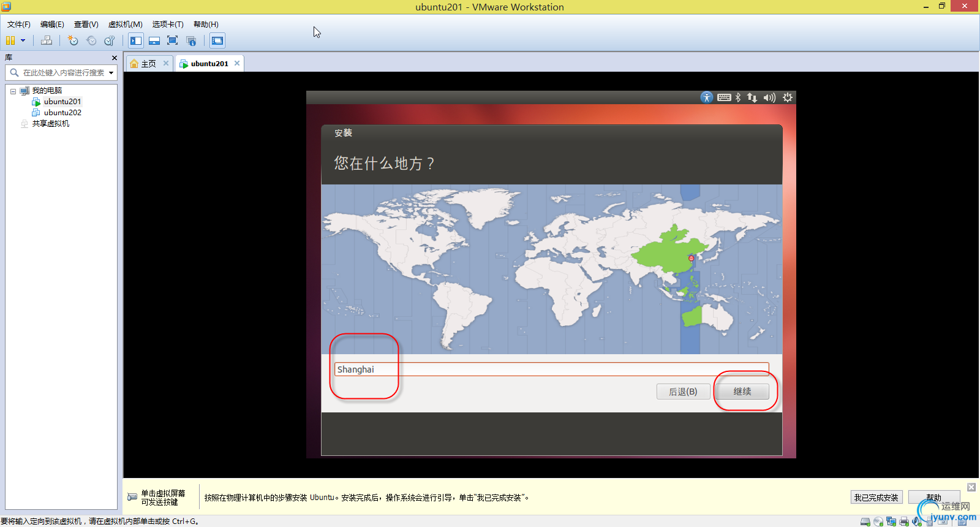Open the library search filter dropdown arrow

coord(111,72)
